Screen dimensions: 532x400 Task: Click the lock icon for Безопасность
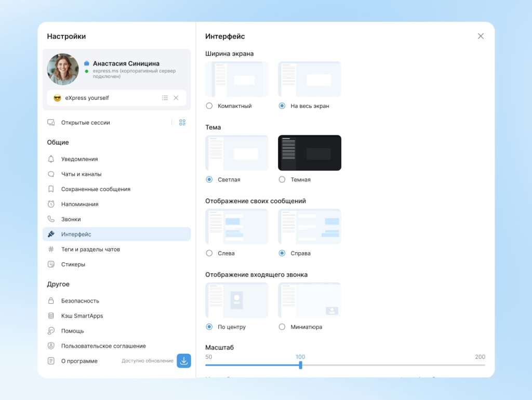pos(51,301)
